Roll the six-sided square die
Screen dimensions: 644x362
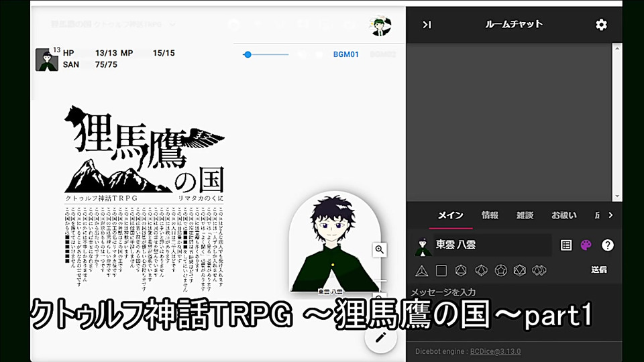(441, 270)
